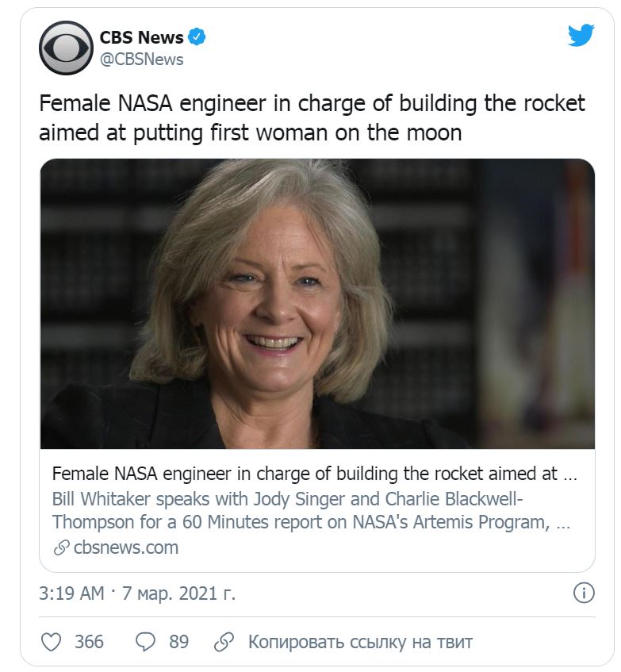Like the tweet with the heart icon

pyautogui.click(x=51, y=641)
